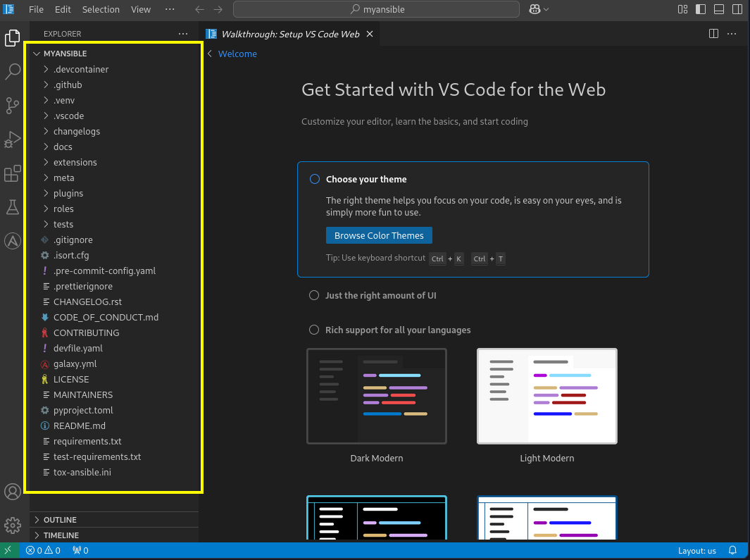Viewport: 750px width, 560px height.
Task: Open the README.md file
Action: coord(115,425)
